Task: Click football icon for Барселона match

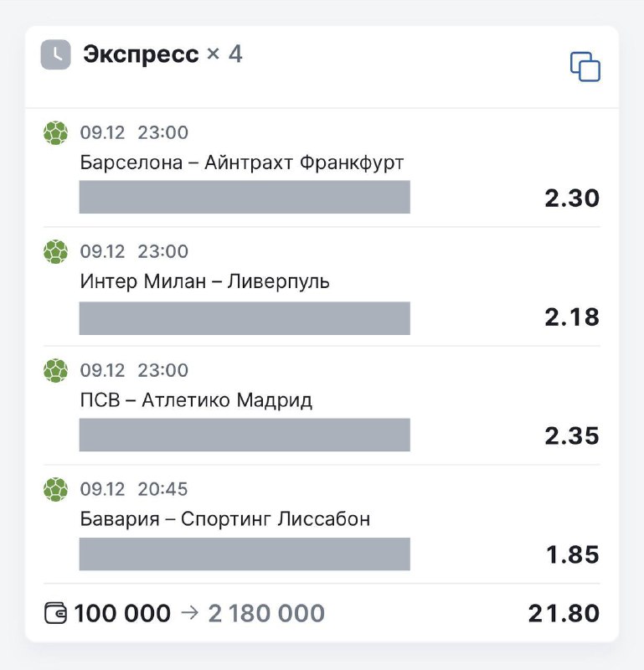Action: tap(55, 133)
